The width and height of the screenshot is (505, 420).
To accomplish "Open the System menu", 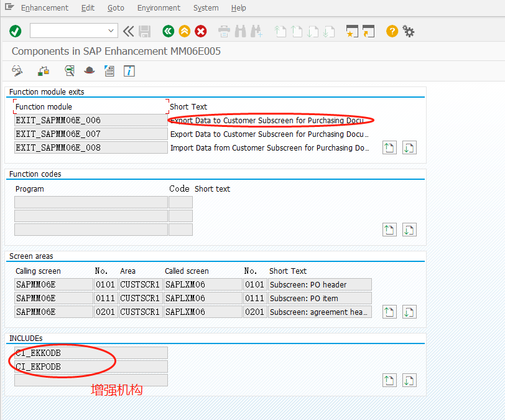I will 206,7.
